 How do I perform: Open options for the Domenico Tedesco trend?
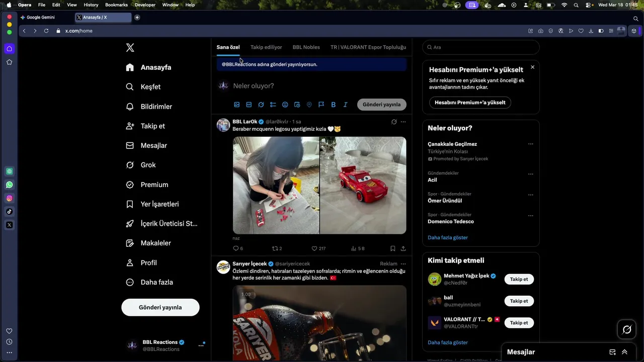pos(530,216)
